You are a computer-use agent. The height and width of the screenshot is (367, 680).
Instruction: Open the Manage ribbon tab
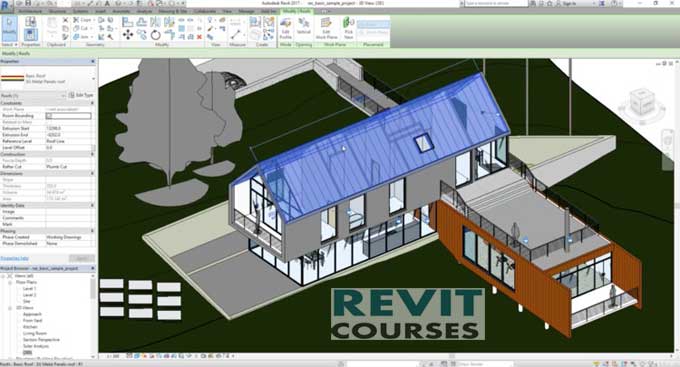246,11
